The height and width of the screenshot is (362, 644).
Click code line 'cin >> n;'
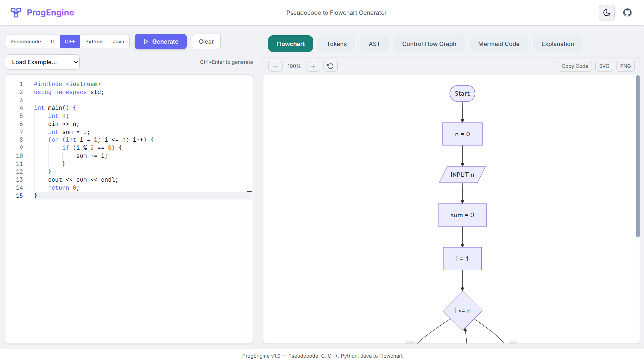click(63, 124)
